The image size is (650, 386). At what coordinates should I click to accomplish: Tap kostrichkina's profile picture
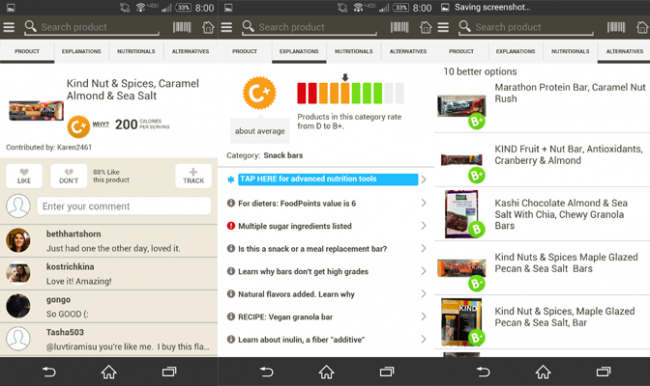coord(18,274)
